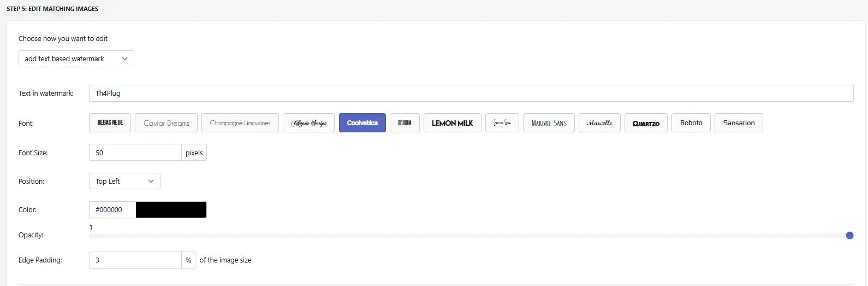This screenshot has height=286, width=868.
Task: Select the Marcelle script font
Action: 599,123
